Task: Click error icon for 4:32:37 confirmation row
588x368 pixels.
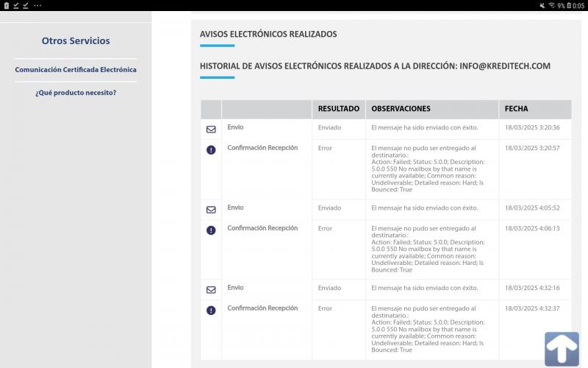Action: (x=211, y=310)
